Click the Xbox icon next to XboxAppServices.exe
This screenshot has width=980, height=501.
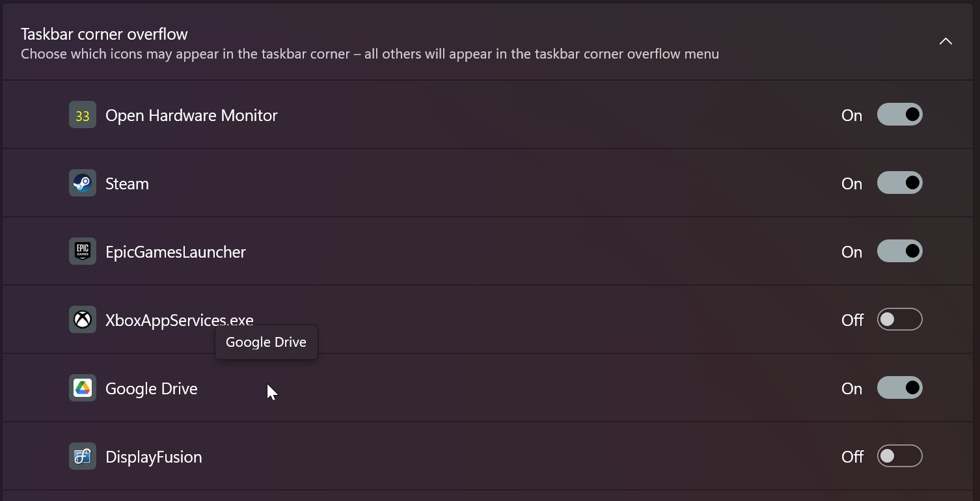click(82, 319)
